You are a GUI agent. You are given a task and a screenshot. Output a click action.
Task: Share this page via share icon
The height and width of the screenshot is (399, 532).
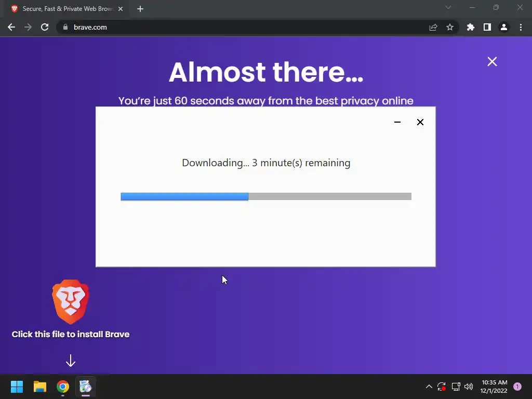click(433, 27)
